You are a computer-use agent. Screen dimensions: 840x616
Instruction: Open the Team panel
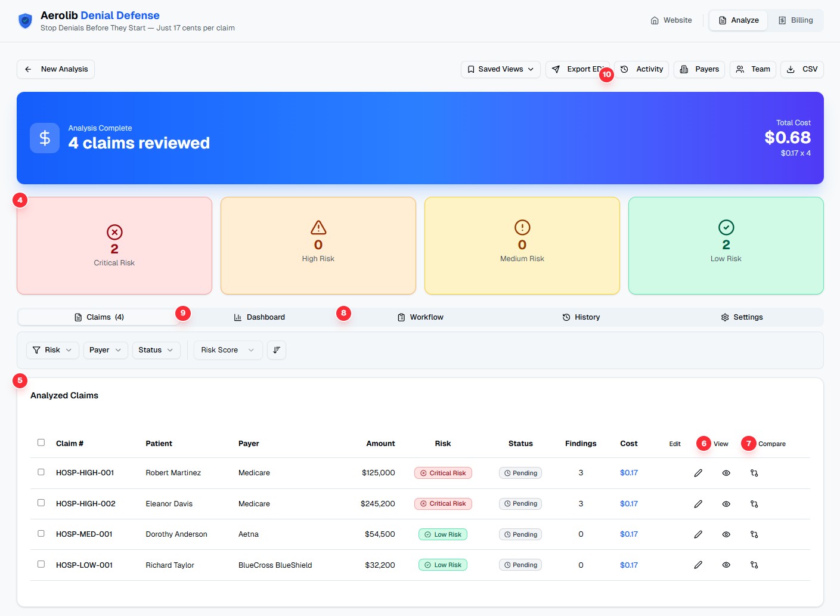click(x=752, y=69)
